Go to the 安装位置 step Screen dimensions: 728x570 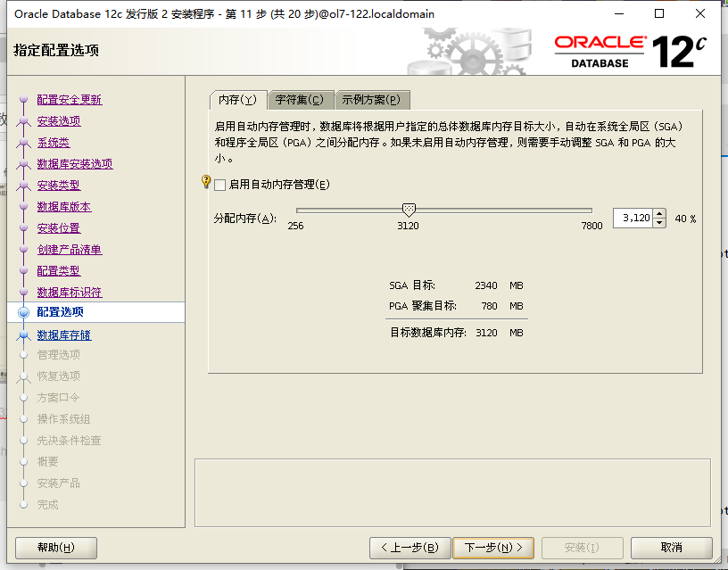pos(59,227)
